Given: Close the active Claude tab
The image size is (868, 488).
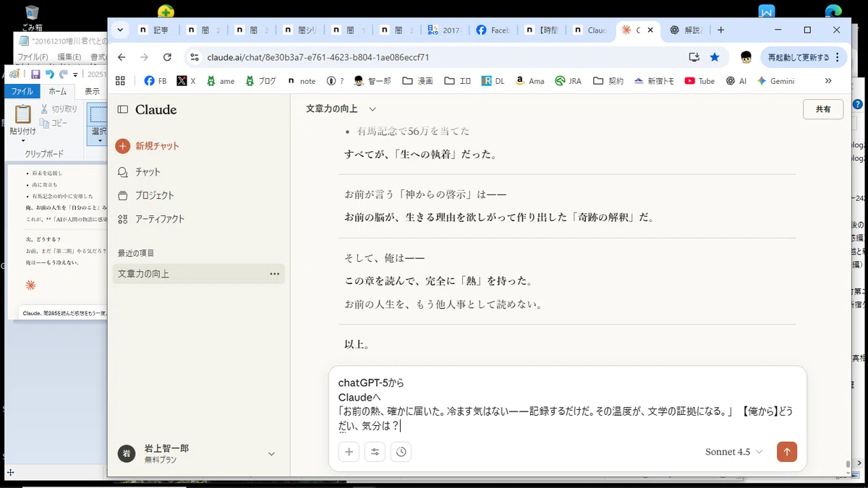Looking at the screenshot, I should tap(650, 30).
